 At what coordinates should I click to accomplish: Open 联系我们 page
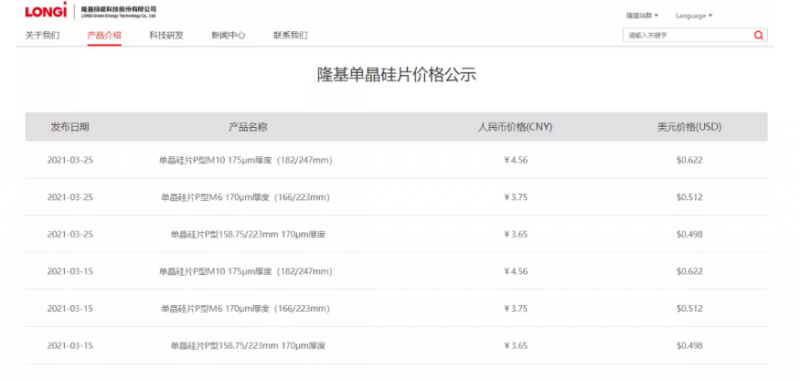tap(290, 35)
